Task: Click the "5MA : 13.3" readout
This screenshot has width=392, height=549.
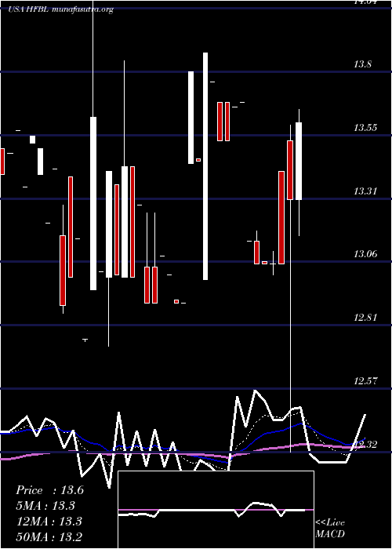Action: [x=45, y=506]
